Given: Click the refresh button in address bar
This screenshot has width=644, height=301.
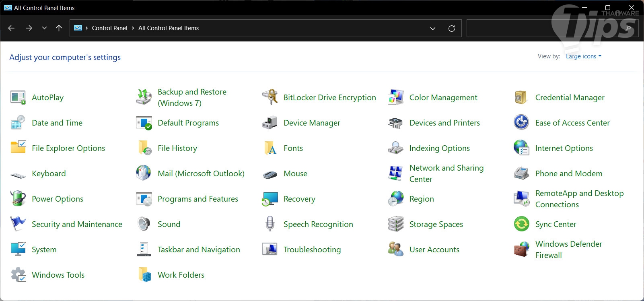Looking at the screenshot, I should pos(452,28).
